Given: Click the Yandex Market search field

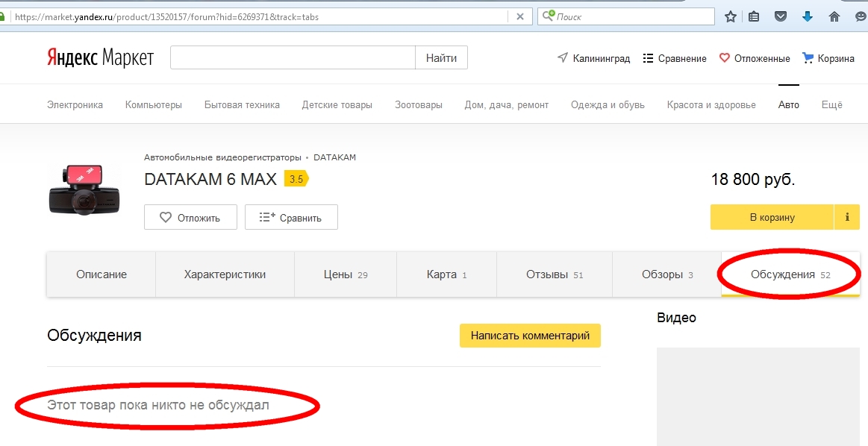Looking at the screenshot, I should [x=293, y=58].
